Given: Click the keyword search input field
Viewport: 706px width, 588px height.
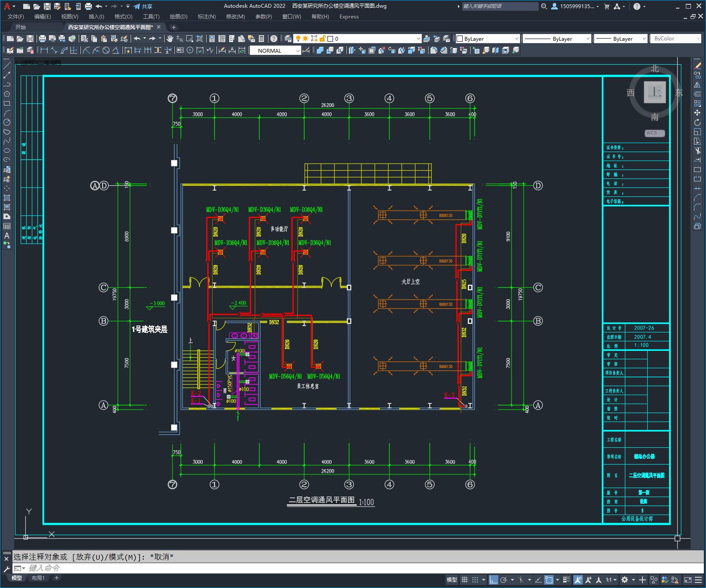Looking at the screenshot, I should click(x=500, y=6).
